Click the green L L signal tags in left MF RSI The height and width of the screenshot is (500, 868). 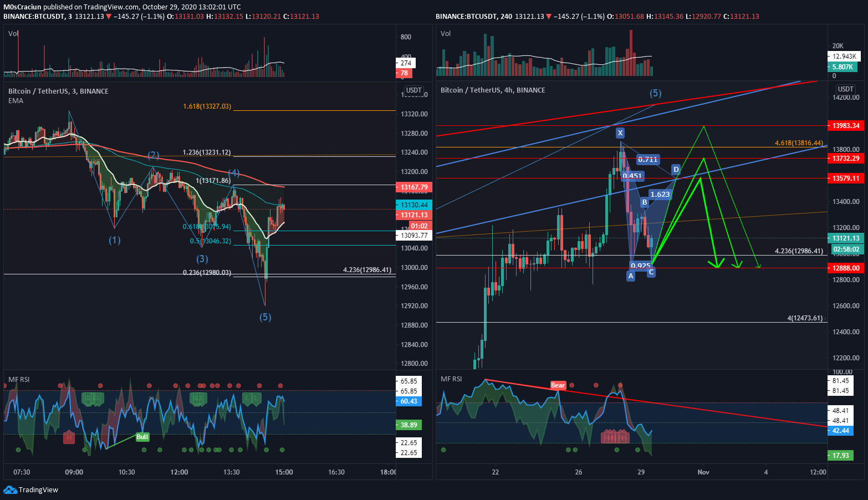(x=252, y=398)
